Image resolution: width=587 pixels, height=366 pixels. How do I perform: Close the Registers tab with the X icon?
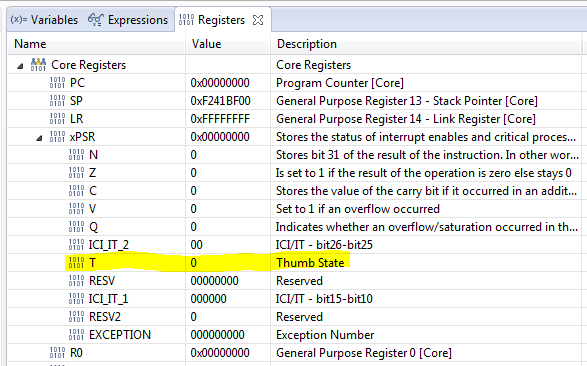coord(258,19)
